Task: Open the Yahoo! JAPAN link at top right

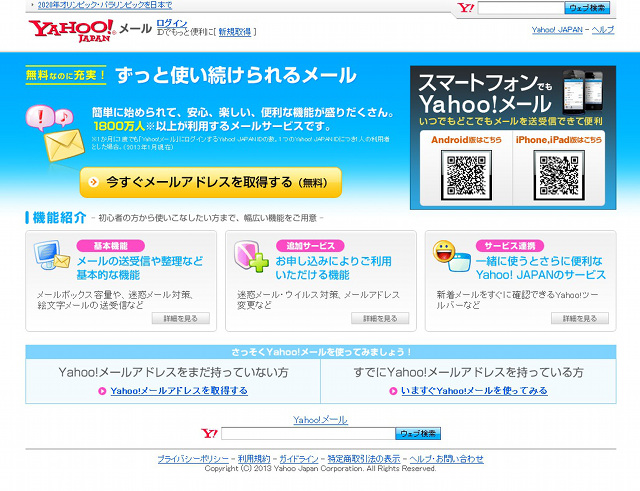Action: click(x=557, y=30)
